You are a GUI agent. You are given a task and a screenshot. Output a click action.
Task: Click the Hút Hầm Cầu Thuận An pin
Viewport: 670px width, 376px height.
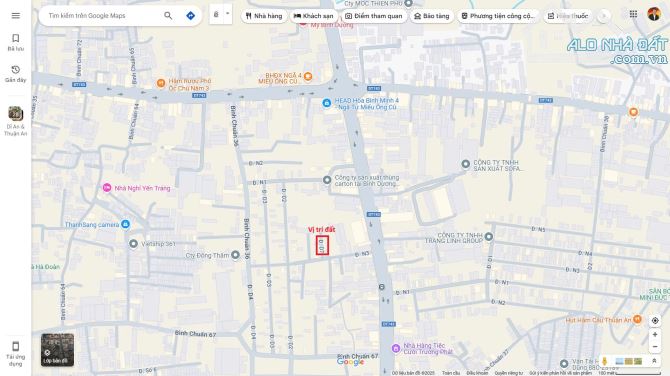click(x=637, y=319)
